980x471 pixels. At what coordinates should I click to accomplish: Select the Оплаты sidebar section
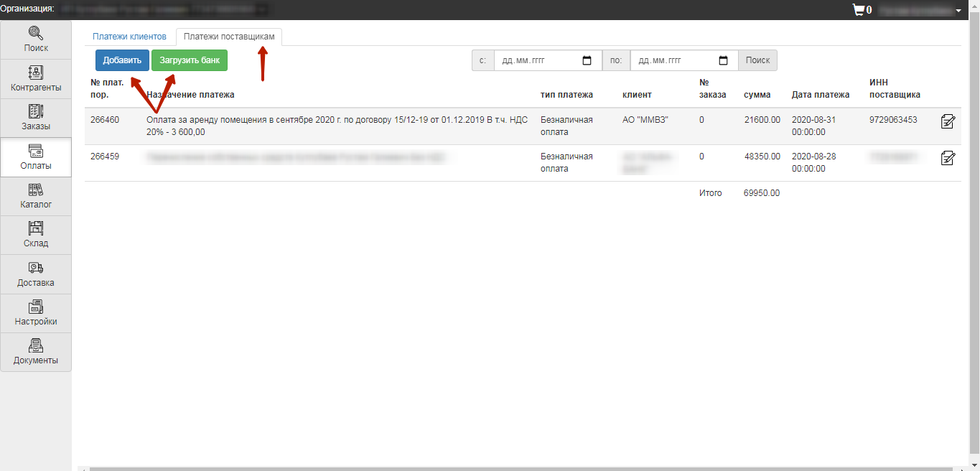point(36,157)
